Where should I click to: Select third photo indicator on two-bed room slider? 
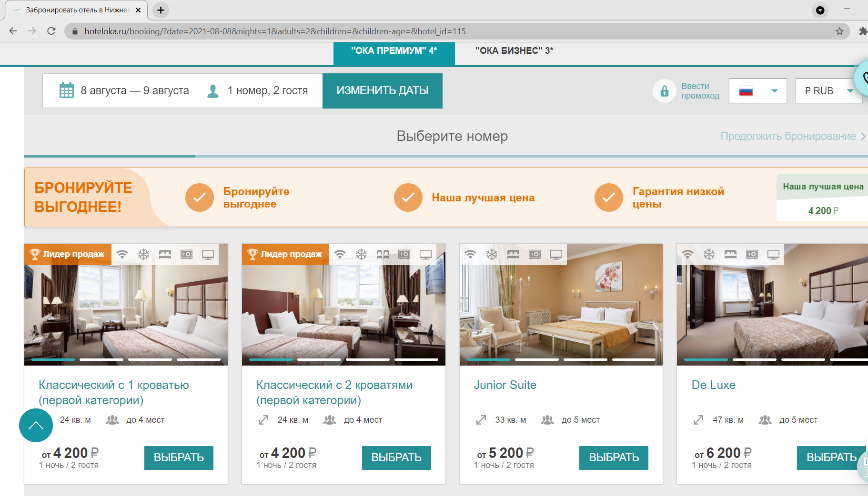[368, 359]
